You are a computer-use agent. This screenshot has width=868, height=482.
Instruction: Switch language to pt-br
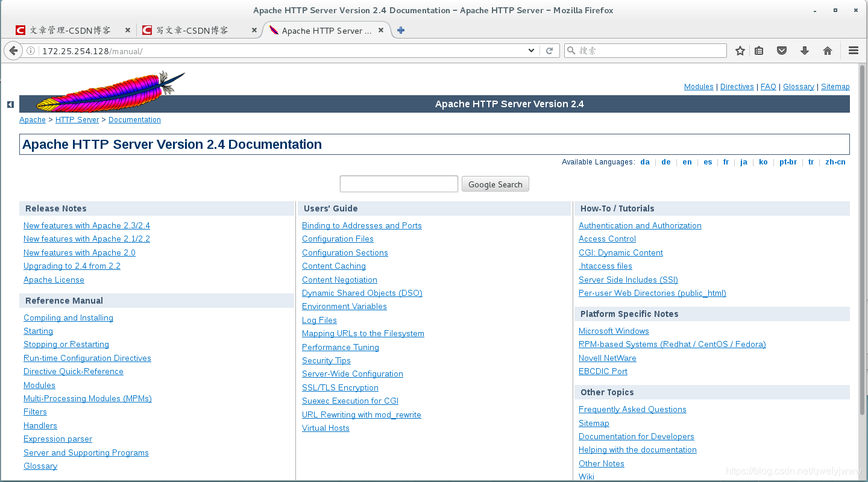pos(788,162)
